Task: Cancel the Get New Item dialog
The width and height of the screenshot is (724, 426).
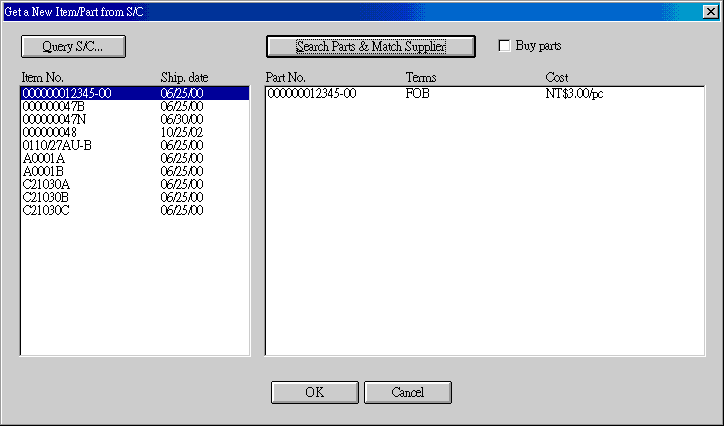Action: click(407, 392)
